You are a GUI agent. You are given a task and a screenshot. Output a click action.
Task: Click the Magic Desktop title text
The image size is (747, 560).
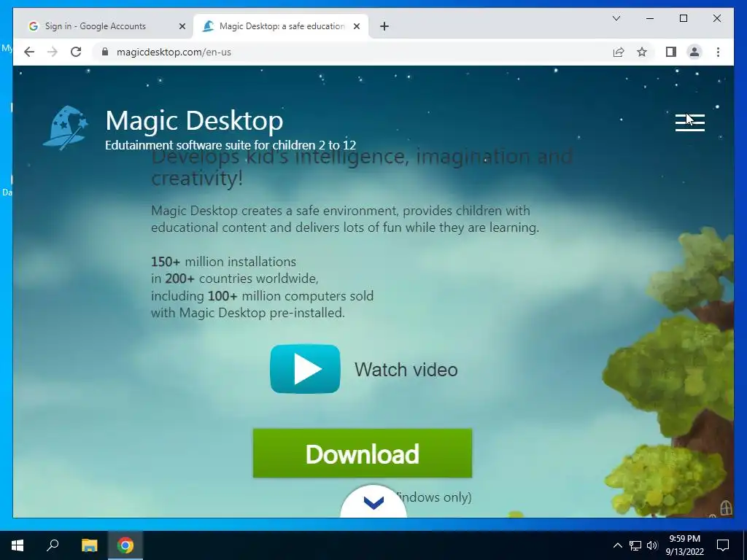coord(194,120)
